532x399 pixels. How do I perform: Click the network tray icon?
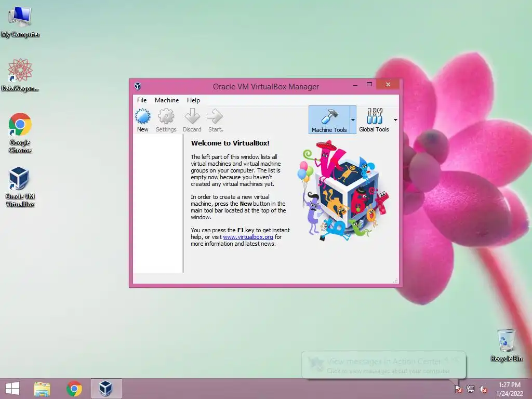pyautogui.click(x=471, y=389)
